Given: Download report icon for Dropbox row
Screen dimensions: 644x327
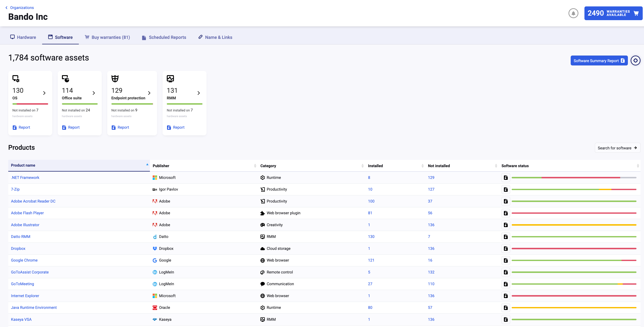Looking at the screenshot, I should (505, 249).
